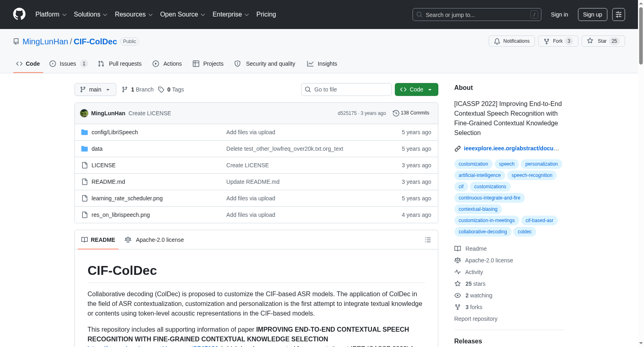Open the 'Update README.md' commit message

pyautogui.click(x=253, y=182)
